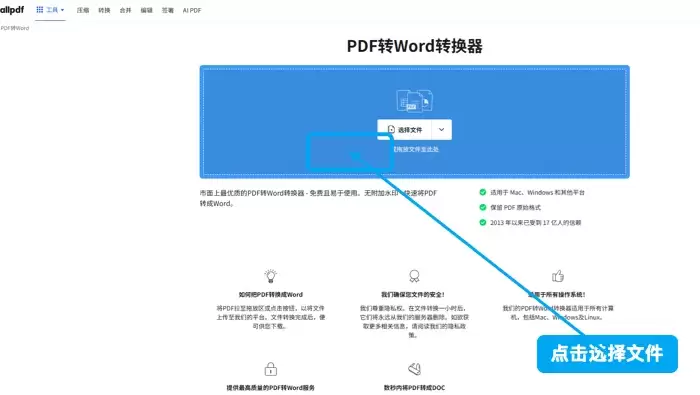Click the heading 如何把PDF转换成Word
700x395 pixels.
pos(271,295)
